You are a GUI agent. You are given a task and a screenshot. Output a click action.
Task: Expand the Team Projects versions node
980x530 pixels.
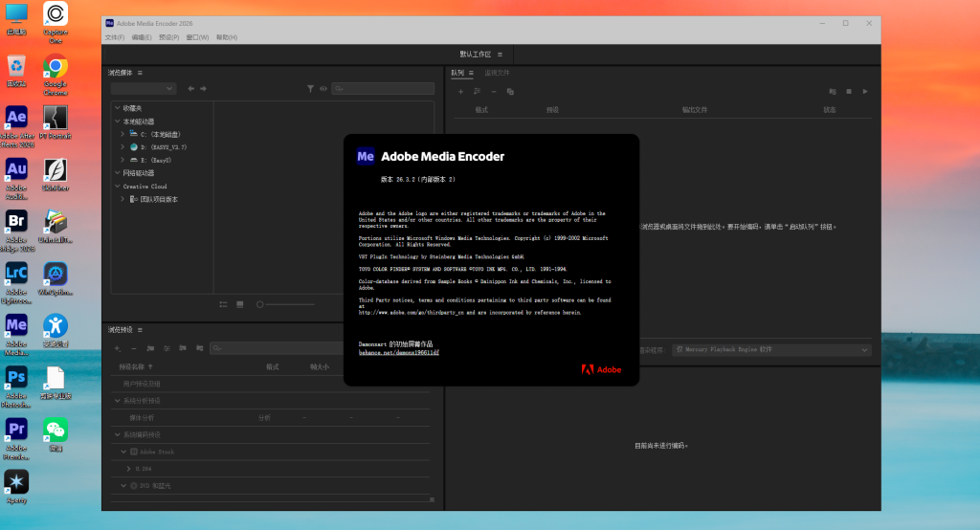click(x=122, y=199)
